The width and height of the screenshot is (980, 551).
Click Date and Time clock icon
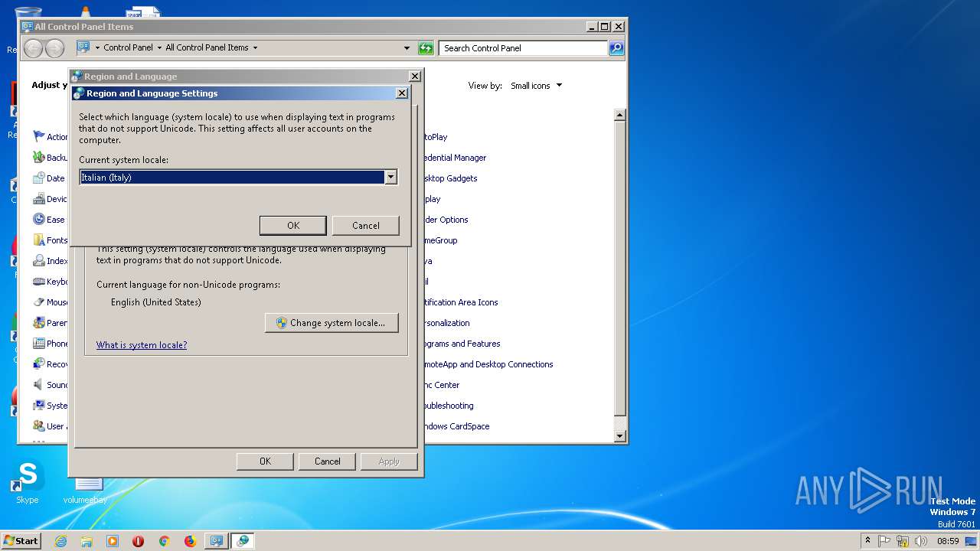[x=39, y=178]
